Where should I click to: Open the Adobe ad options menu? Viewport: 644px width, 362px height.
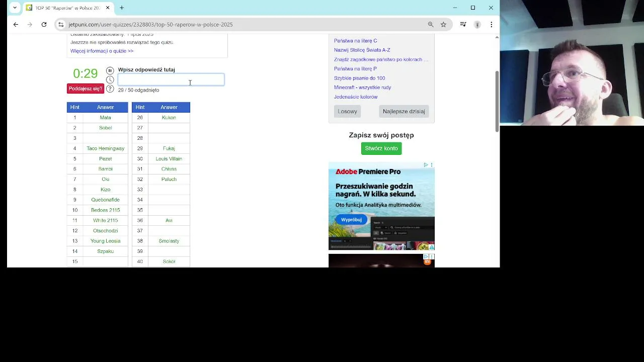[432, 165]
